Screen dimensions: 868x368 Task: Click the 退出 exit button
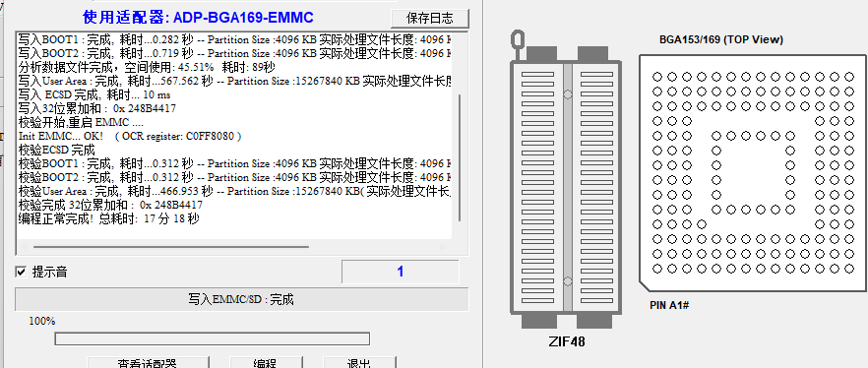tap(358, 362)
